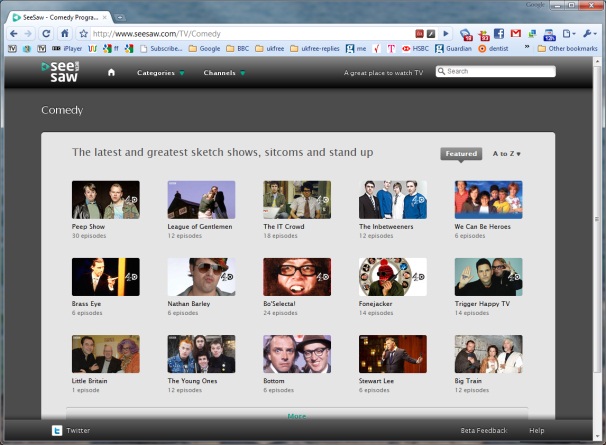Image resolution: width=606 pixels, height=445 pixels.
Task: Close the SeeSaw Comedy tab
Action: (x=105, y=17)
